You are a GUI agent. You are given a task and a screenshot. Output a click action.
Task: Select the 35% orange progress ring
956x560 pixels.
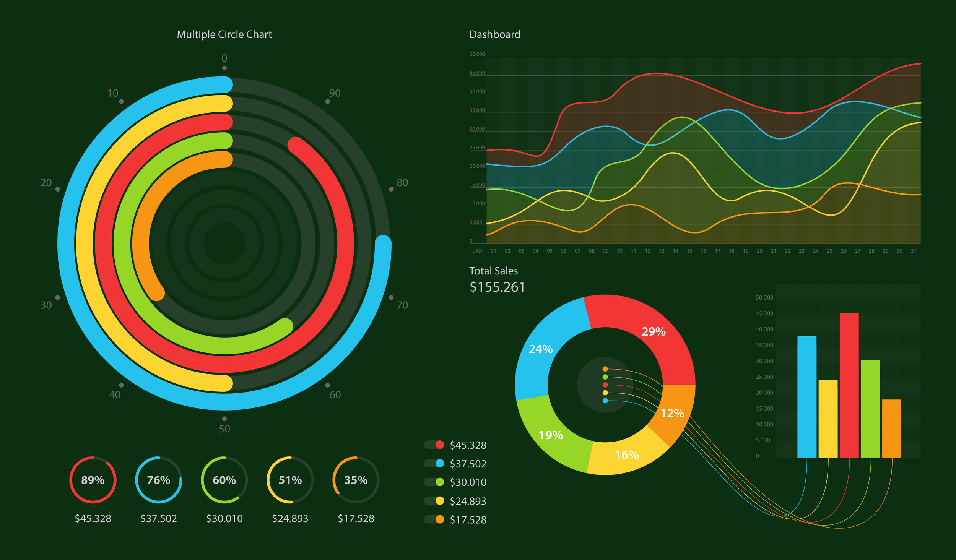point(356,480)
